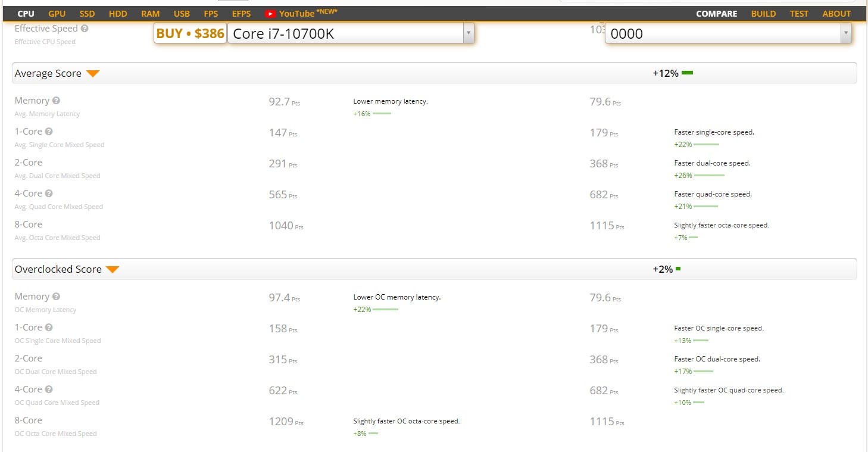Click help icon next to Effective Speed
The height and width of the screenshot is (452, 868).
[85, 29]
